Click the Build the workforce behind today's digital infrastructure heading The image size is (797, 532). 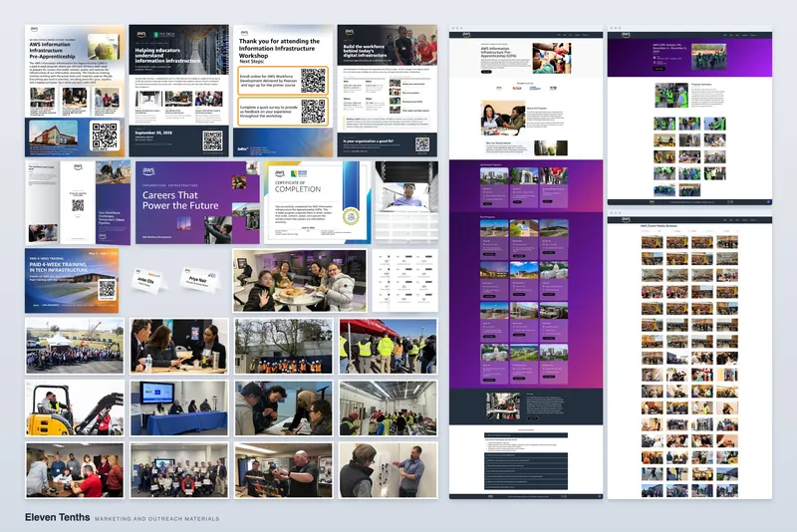364,50
